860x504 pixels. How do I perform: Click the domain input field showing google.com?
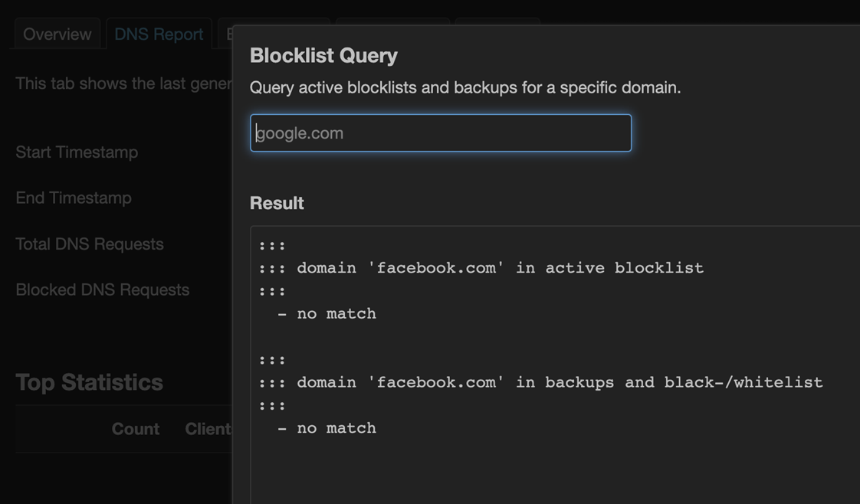(440, 133)
